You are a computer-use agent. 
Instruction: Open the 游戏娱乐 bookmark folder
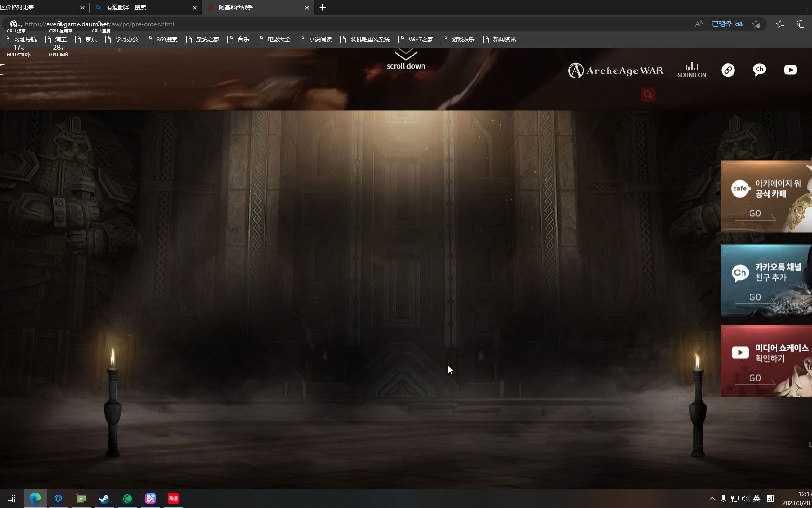(458, 40)
